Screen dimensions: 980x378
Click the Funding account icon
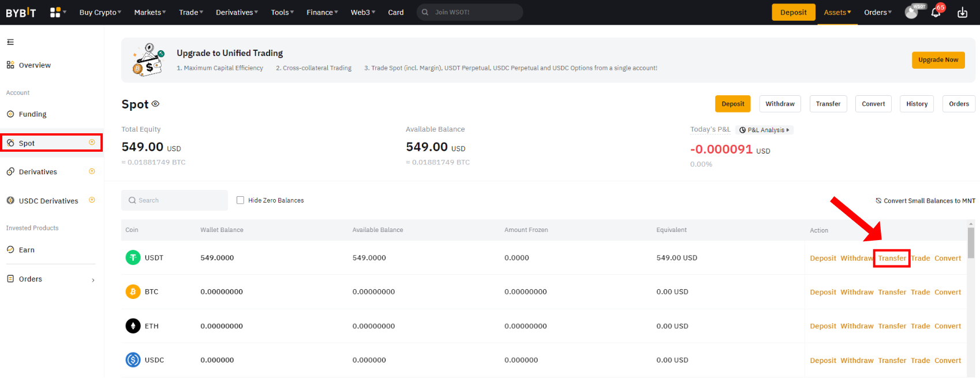coord(10,114)
